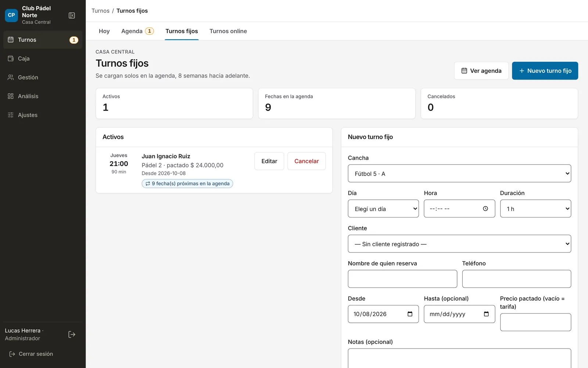Focus the Teléfono input field

click(x=517, y=279)
